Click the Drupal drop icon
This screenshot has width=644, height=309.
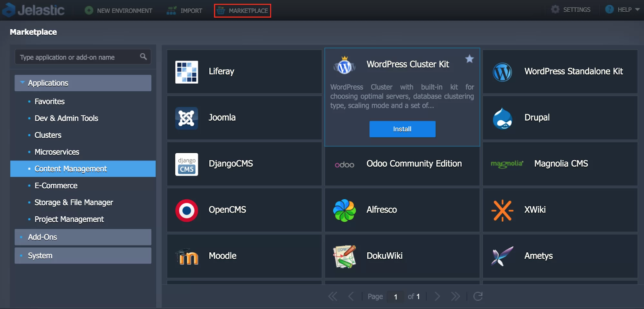point(502,118)
